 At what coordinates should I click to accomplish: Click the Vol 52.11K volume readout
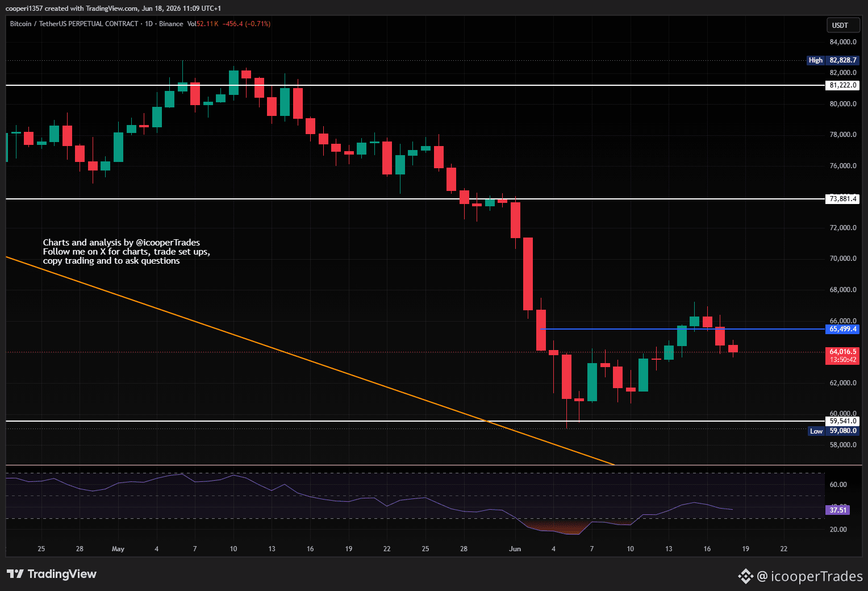point(203,24)
